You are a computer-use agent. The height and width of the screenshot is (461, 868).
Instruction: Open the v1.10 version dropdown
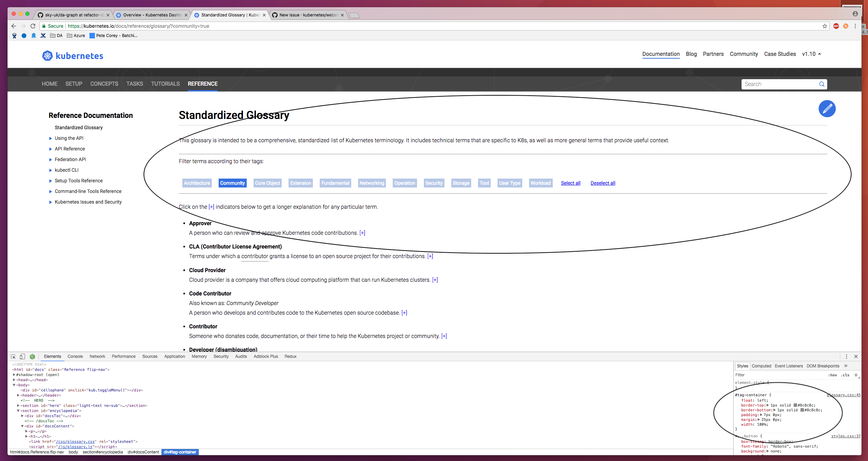pyautogui.click(x=811, y=54)
